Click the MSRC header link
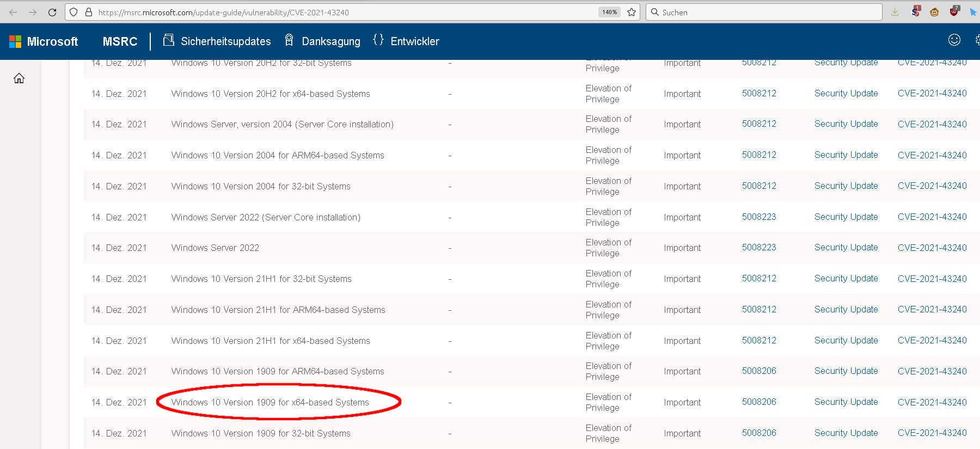The width and height of the screenshot is (980, 449). pos(120,41)
